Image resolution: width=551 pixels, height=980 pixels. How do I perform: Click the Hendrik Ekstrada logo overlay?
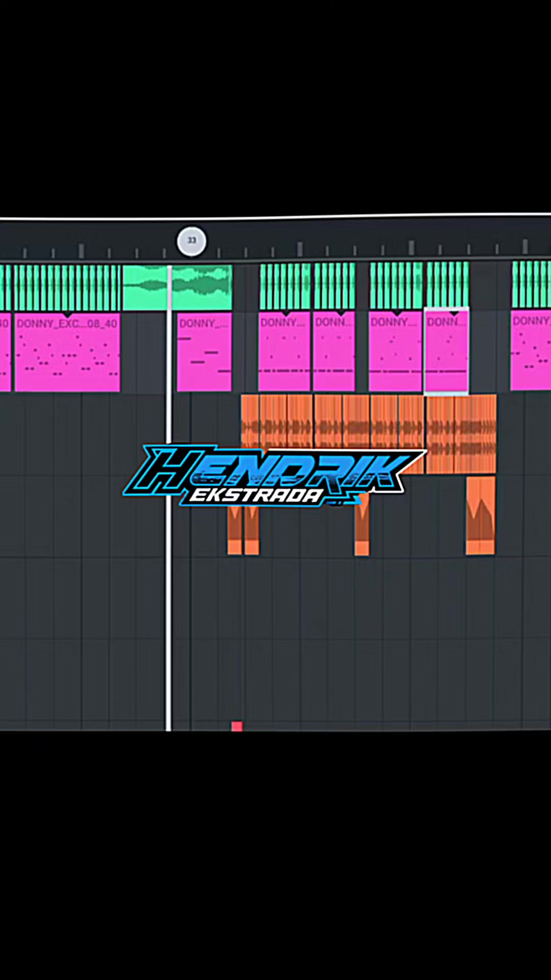click(x=274, y=476)
